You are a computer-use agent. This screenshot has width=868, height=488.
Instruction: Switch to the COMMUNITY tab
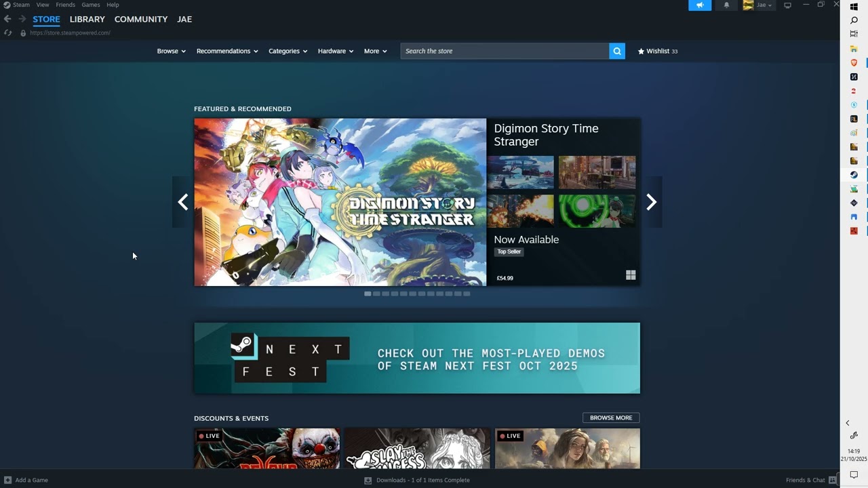tap(140, 19)
